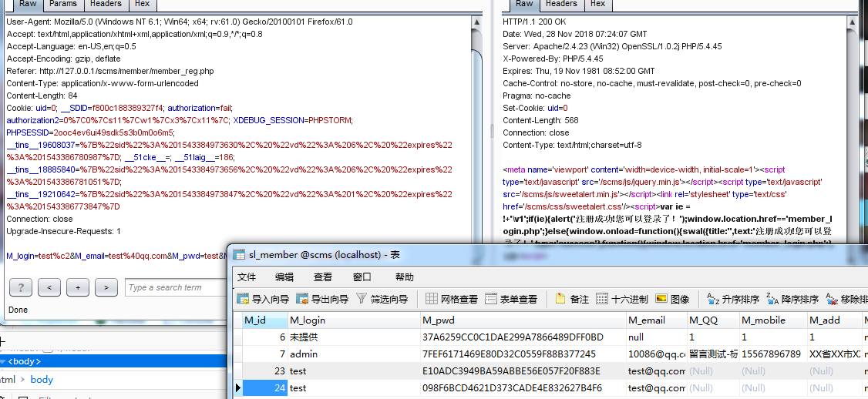Sort ascending with 升序排序
Screen dimensions: 868x399
click(x=733, y=300)
